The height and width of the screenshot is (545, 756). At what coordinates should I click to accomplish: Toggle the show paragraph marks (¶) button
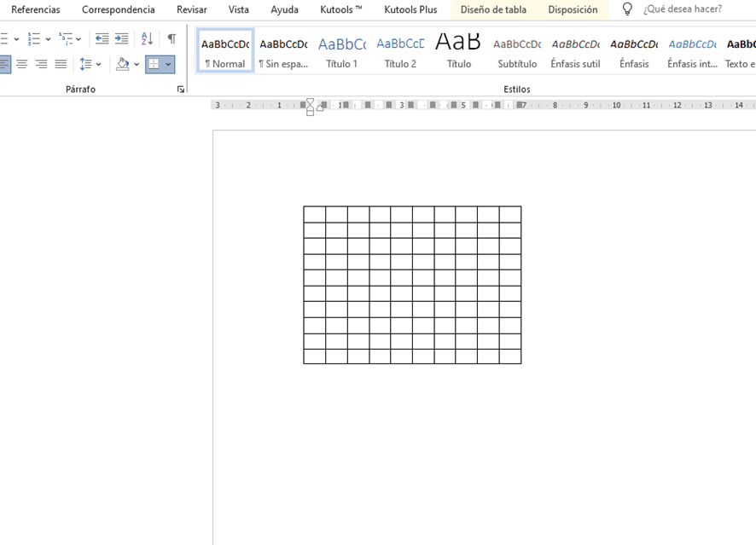[x=172, y=39]
